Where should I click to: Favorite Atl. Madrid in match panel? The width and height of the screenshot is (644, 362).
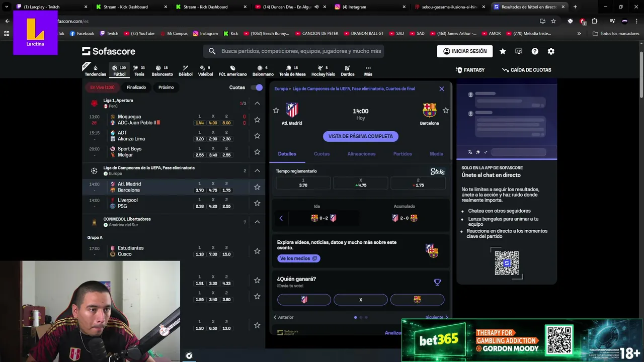coord(276,110)
